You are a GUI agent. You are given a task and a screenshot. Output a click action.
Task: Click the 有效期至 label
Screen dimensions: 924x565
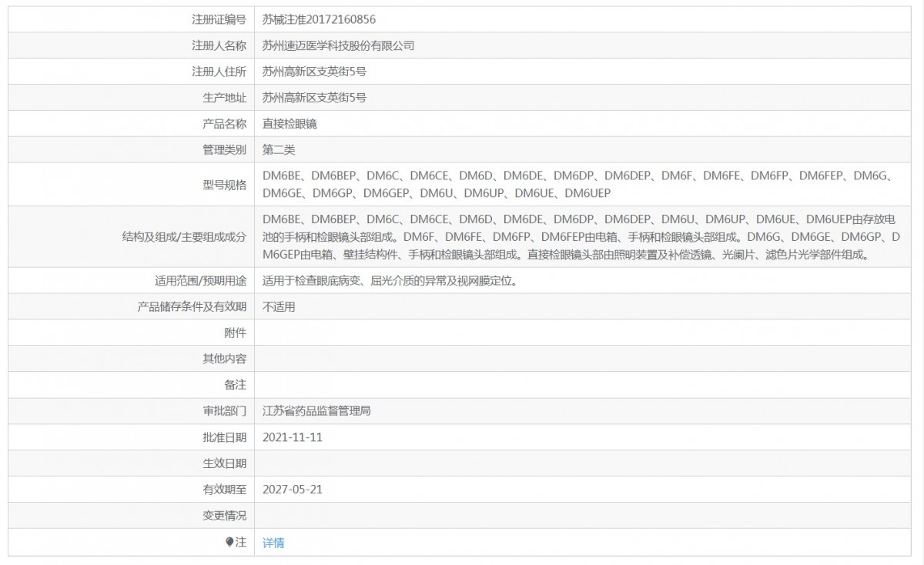224,490
